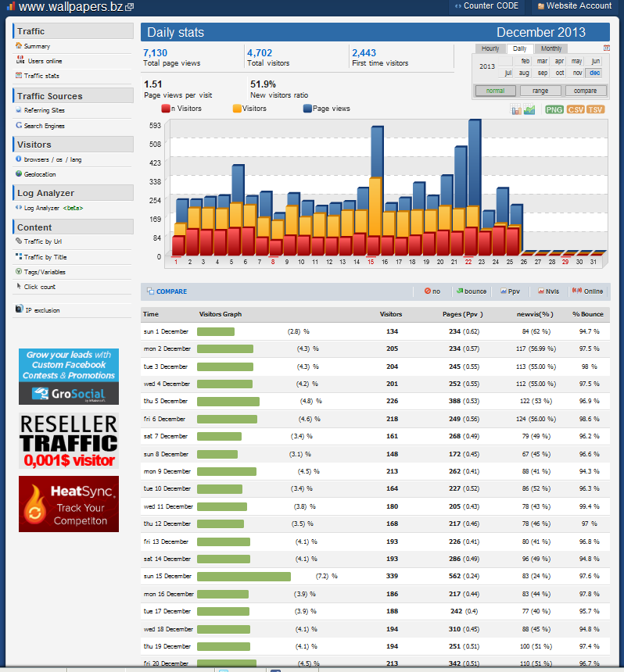Switch chart to bar graph view icon
624x672 pixels.
pos(515,109)
